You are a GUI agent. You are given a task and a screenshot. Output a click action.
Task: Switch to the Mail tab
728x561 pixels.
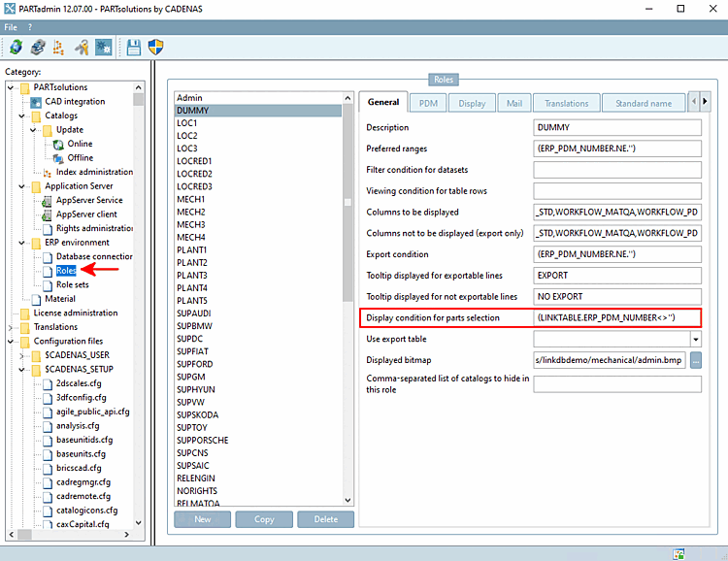pyautogui.click(x=513, y=103)
